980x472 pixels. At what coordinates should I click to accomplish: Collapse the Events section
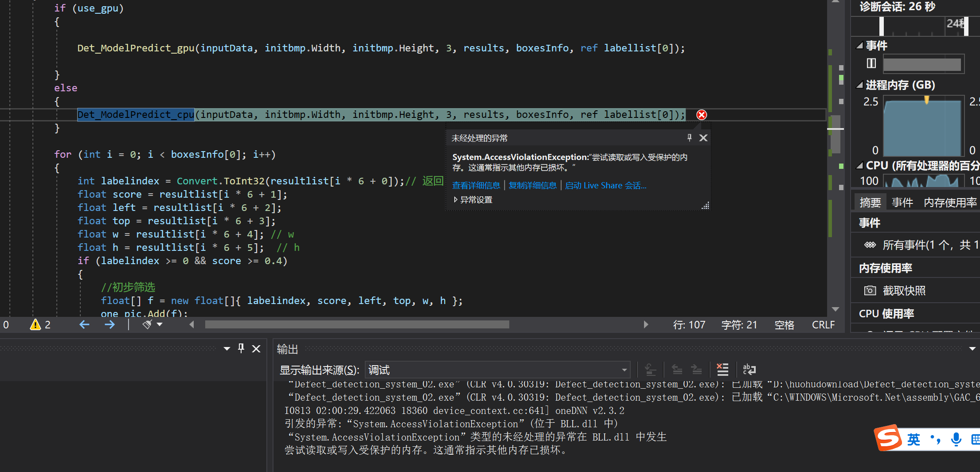pyautogui.click(x=860, y=46)
